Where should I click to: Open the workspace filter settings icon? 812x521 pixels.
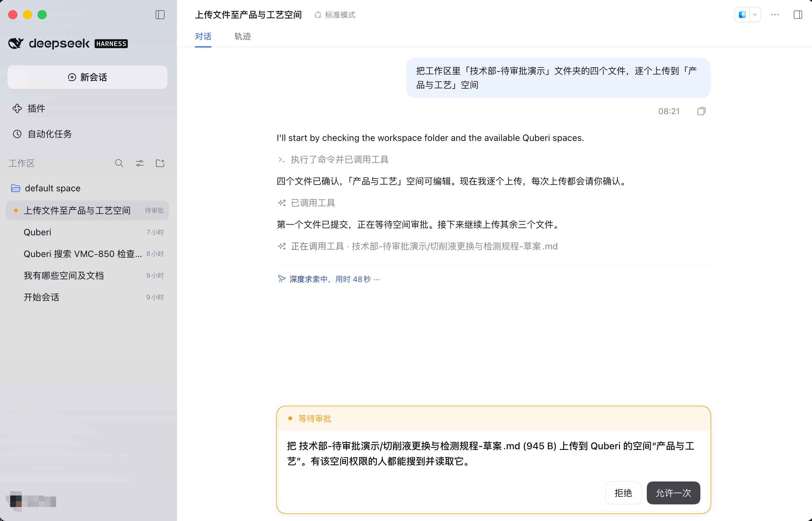pos(140,163)
